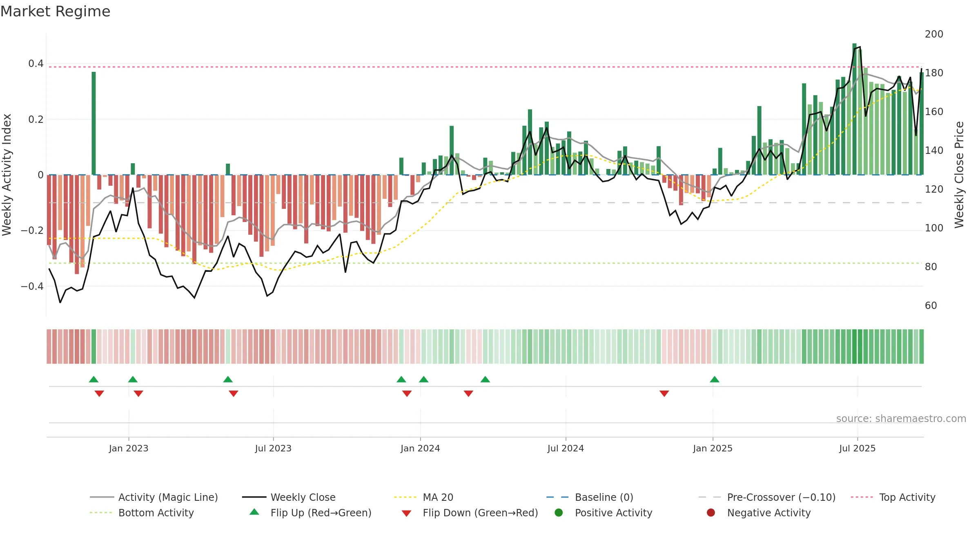Screen dimensions: 980x551
Task: Select the first green flip-up marker before Jan 2023
Action: coord(94,379)
